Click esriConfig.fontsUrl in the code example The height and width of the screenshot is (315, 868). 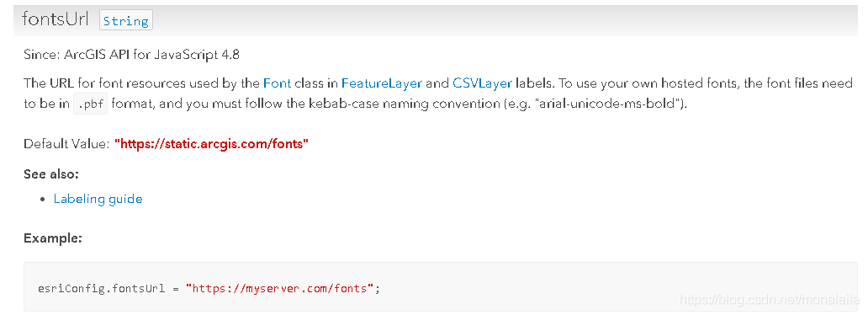[101, 288]
